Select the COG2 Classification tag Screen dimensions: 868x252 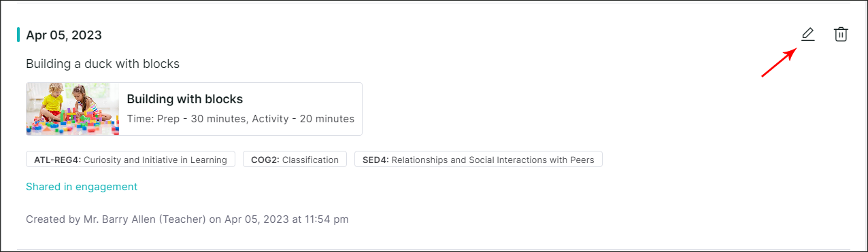[295, 160]
